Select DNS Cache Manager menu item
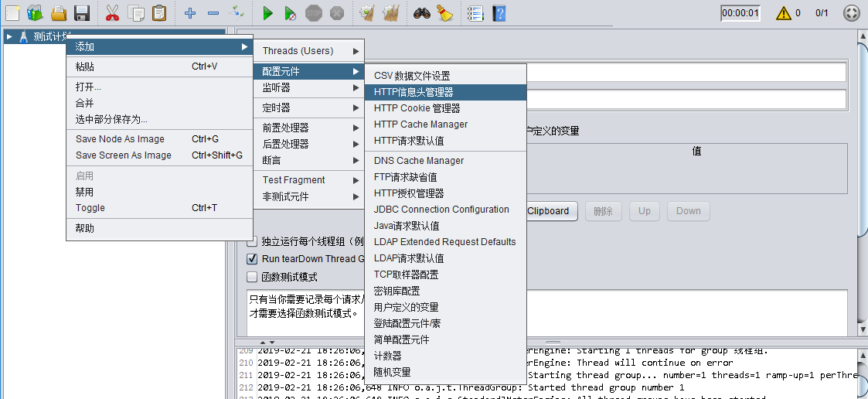 tap(445, 161)
